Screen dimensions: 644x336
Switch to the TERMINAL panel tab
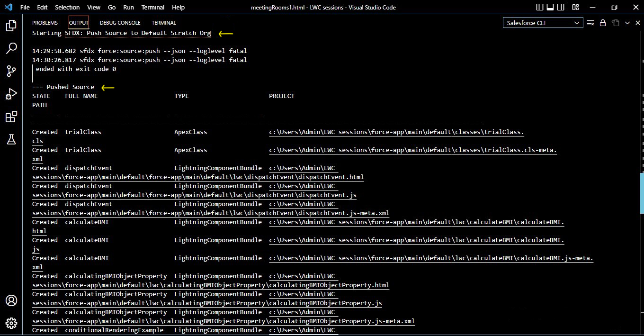[164, 23]
